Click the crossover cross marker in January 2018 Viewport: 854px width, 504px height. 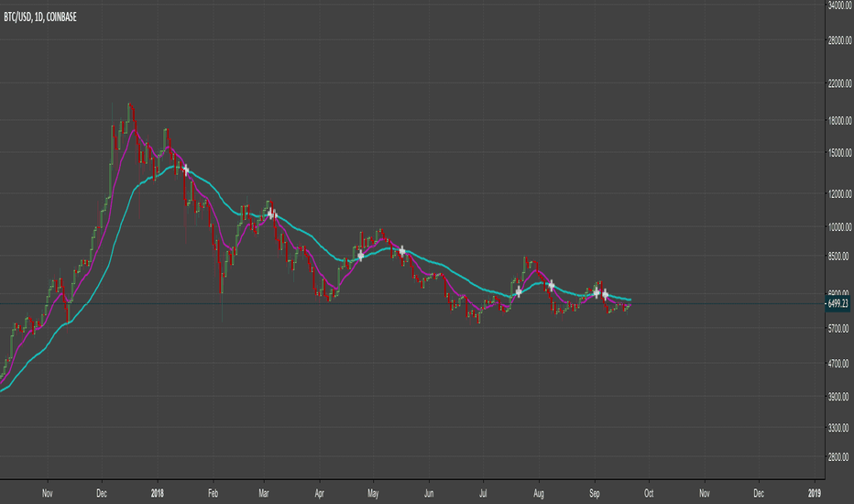click(186, 170)
